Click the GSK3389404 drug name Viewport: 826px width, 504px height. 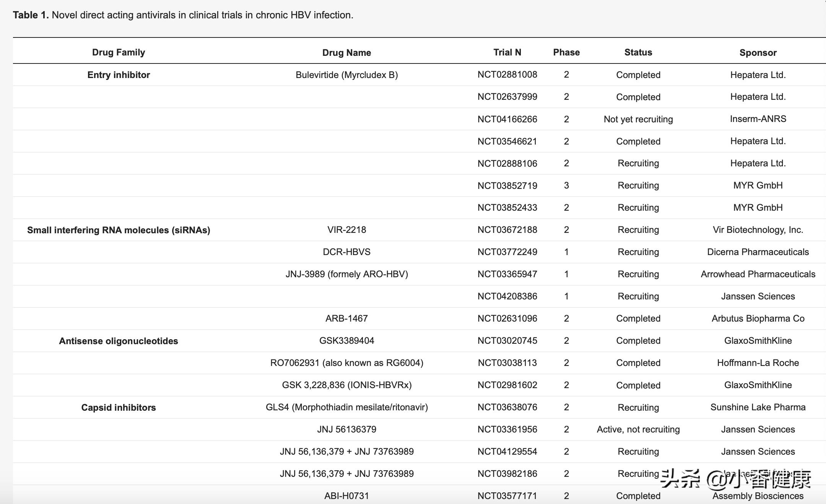coord(346,341)
